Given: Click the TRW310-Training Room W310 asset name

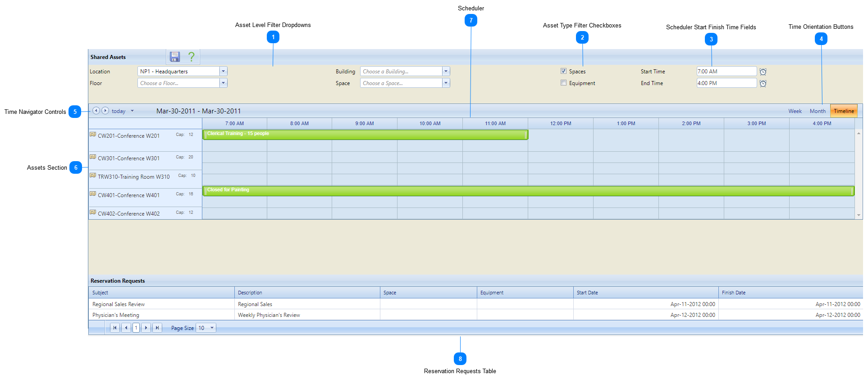Looking at the screenshot, I should click(x=134, y=177).
